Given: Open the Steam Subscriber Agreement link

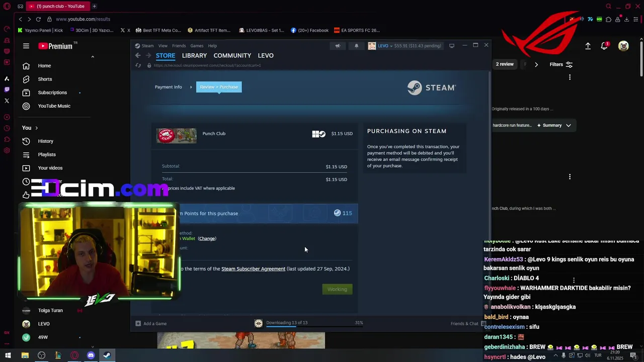Looking at the screenshot, I should [x=253, y=269].
